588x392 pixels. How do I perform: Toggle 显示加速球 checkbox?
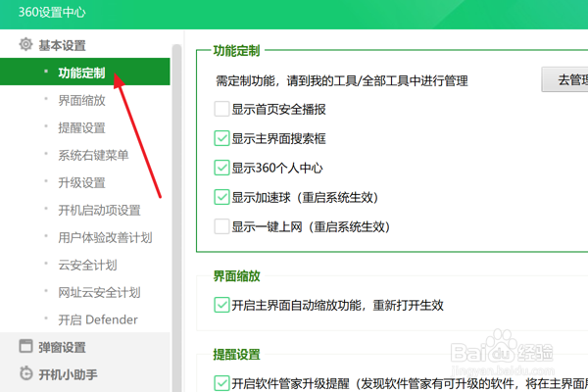coord(221,197)
